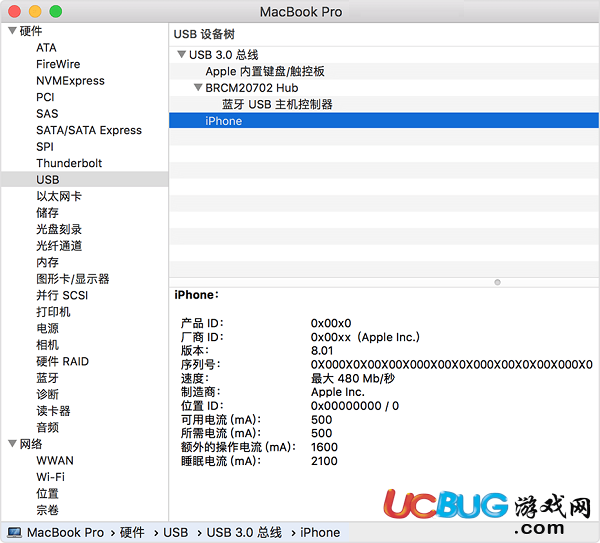This screenshot has height=543, width=600.
Task: Click the pane divider handle dot
Action: pos(497,282)
